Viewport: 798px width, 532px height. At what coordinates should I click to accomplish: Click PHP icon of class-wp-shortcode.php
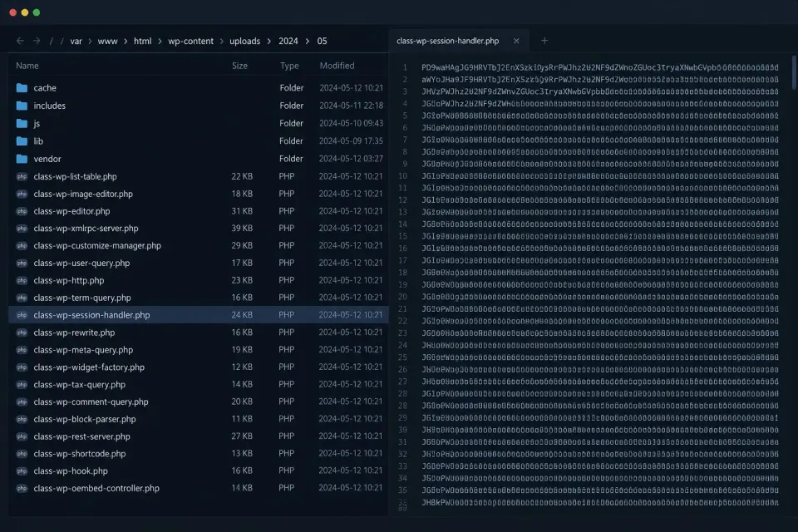tap(22, 454)
